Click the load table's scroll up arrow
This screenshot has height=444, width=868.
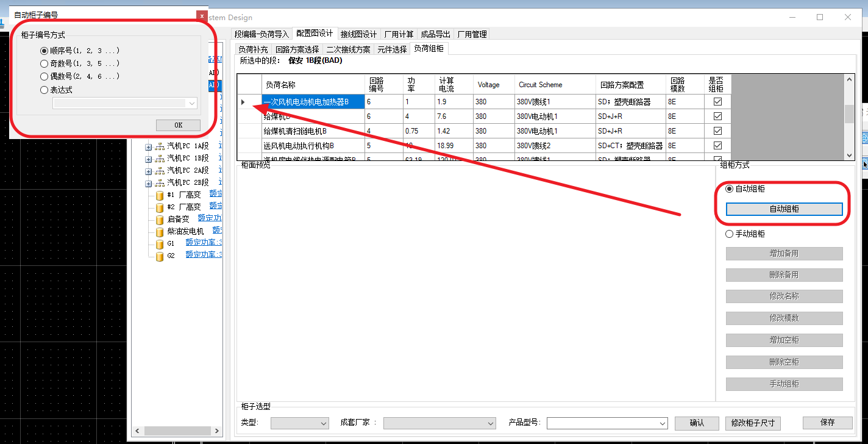point(848,79)
